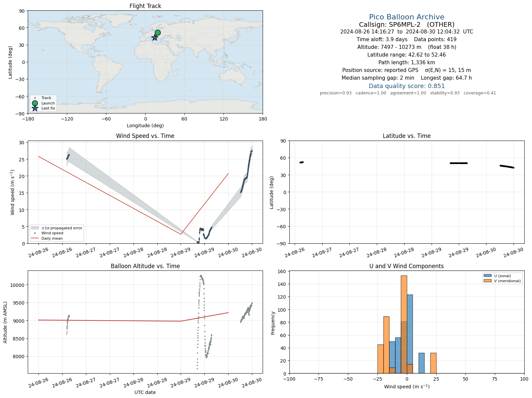Click the histogram's "Wind speed (m s⁻¹)" x-axis label
532x398 pixels.
(407, 387)
